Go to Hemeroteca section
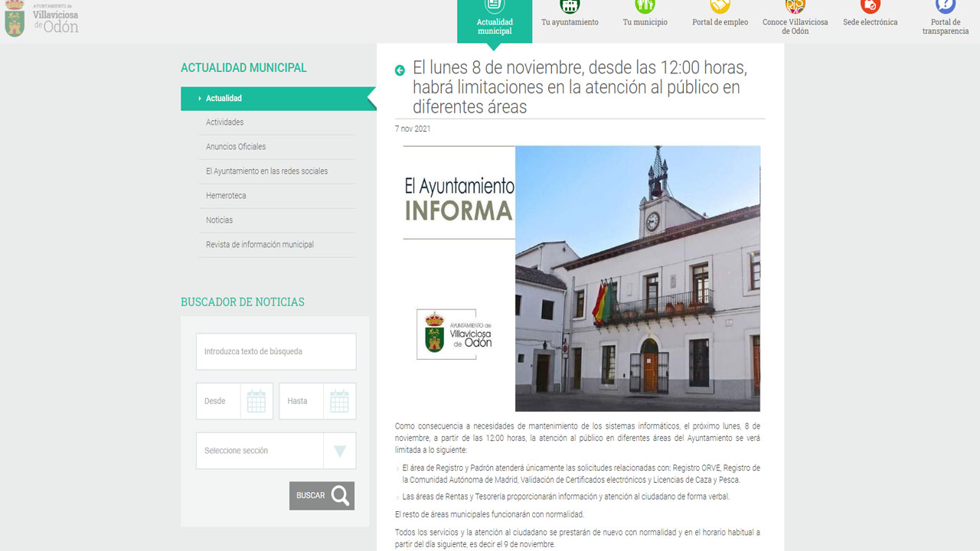Image resolution: width=980 pixels, height=551 pixels. click(226, 196)
